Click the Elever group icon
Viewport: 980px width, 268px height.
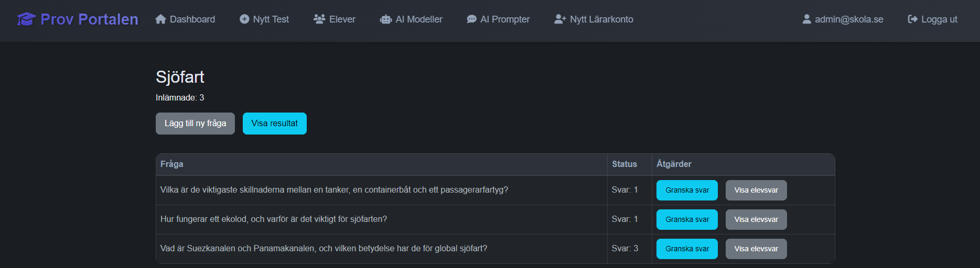[319, 19]
